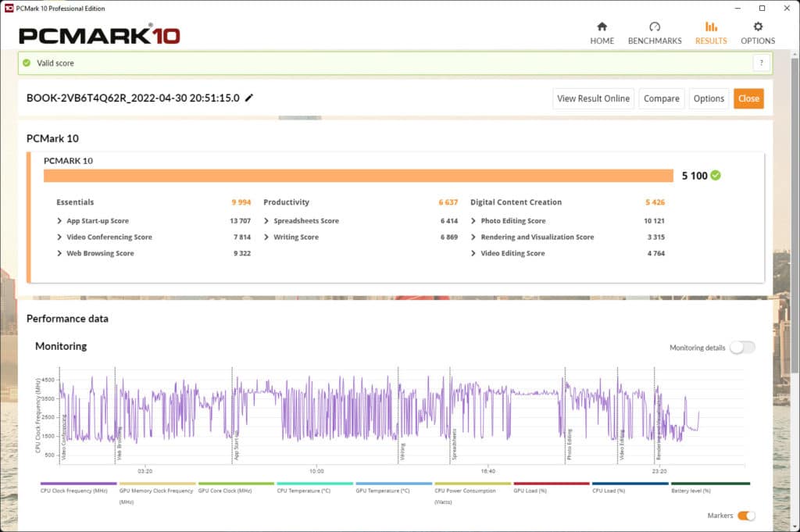Open the Options gear icon

click(x=758, y=27)
